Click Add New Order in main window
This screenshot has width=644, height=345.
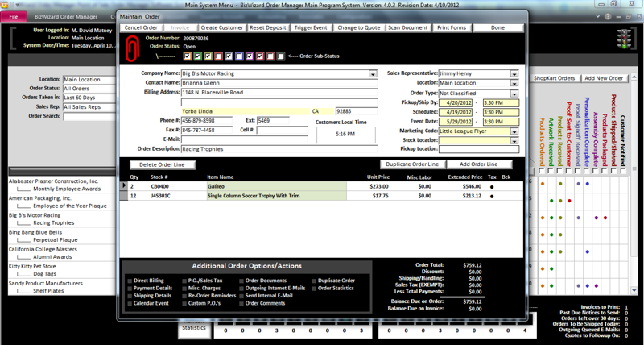point(604,78)
